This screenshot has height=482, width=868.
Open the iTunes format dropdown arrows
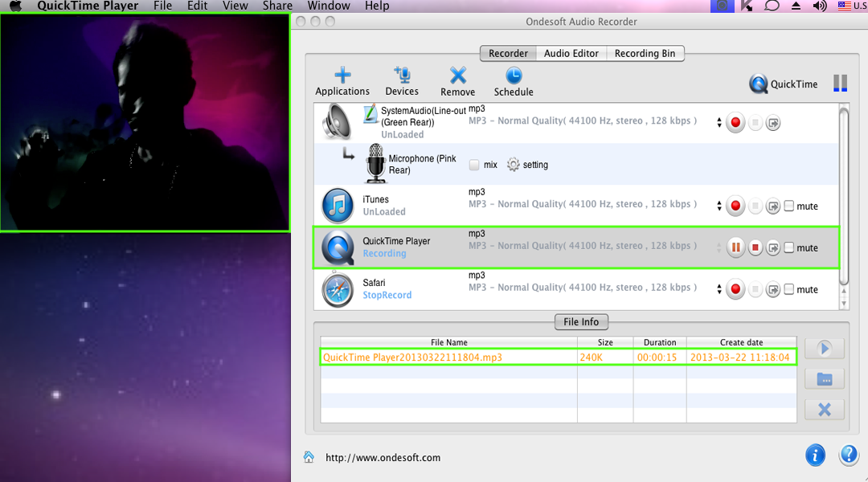pos(719,206)
